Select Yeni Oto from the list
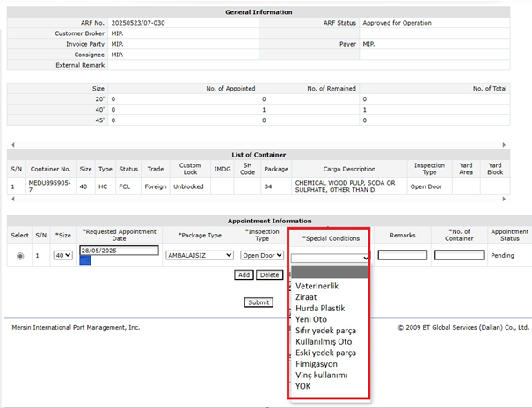This screenshot has width=532, height=408. [x=311, y=319]
